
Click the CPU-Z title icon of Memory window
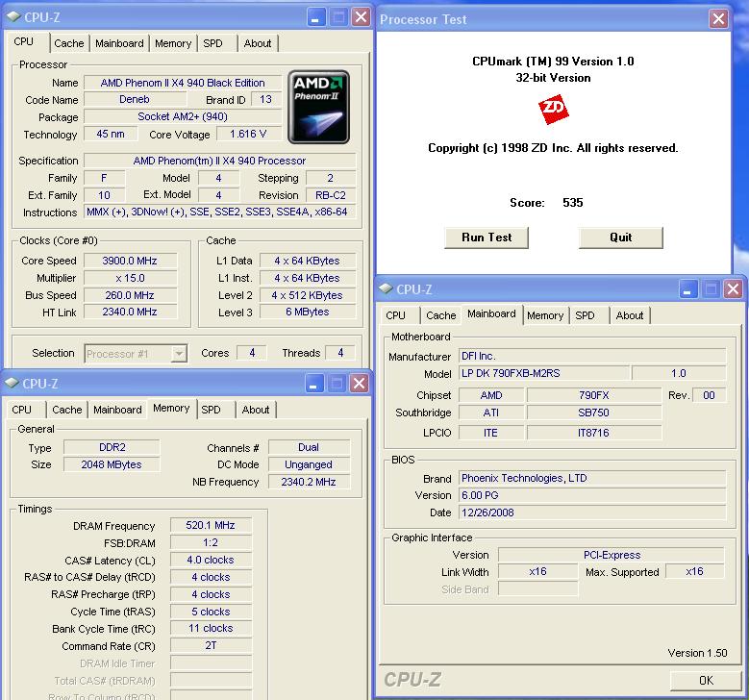pyautogui.click(x=12, y=383)
